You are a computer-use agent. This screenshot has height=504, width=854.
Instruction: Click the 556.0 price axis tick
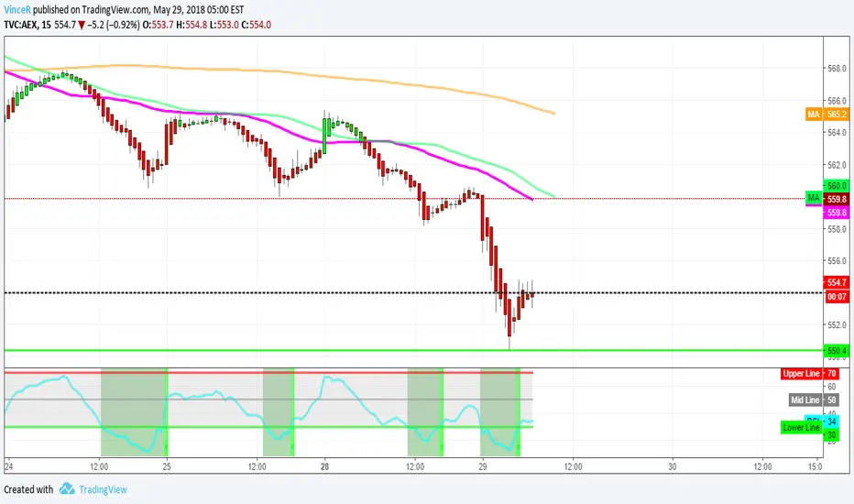coord(838,261)
